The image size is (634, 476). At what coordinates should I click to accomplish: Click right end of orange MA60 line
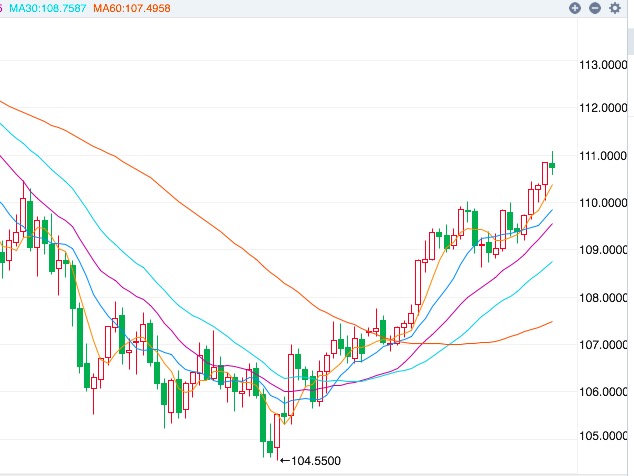551,322
